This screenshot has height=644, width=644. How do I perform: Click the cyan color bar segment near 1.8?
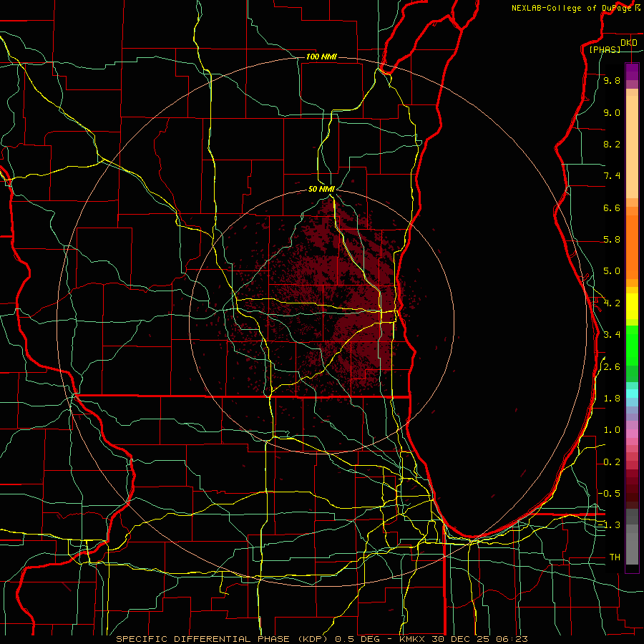(632, 394)
